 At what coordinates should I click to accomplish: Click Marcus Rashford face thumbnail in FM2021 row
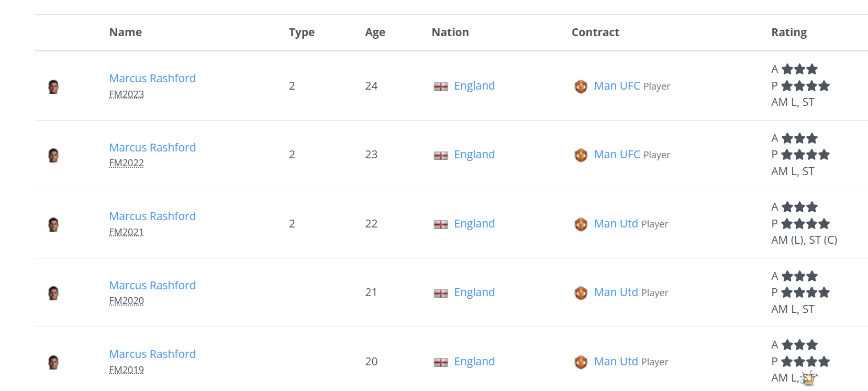(x=53, y=224)
